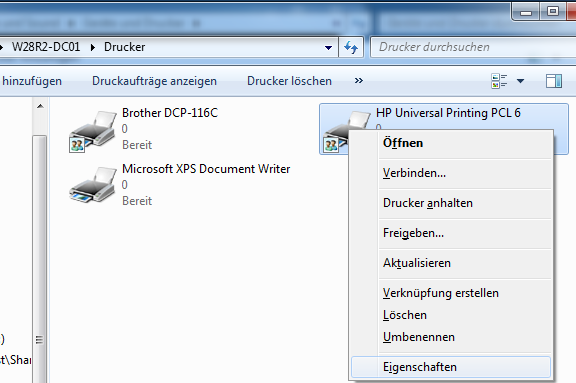Screen dimensions: 576x383
Task: Maximize the Drucker window
Action: click(553, 12)
